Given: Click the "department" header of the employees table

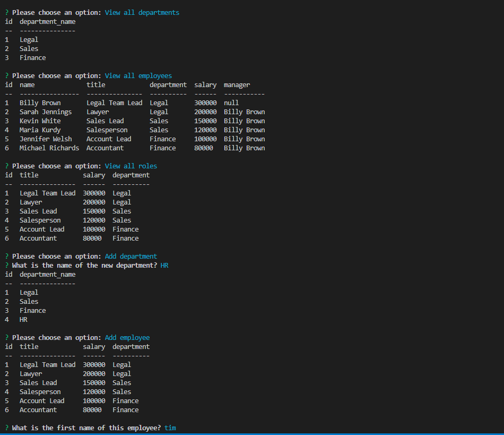Looking at the screenshot, I should (x=168, y=85).
